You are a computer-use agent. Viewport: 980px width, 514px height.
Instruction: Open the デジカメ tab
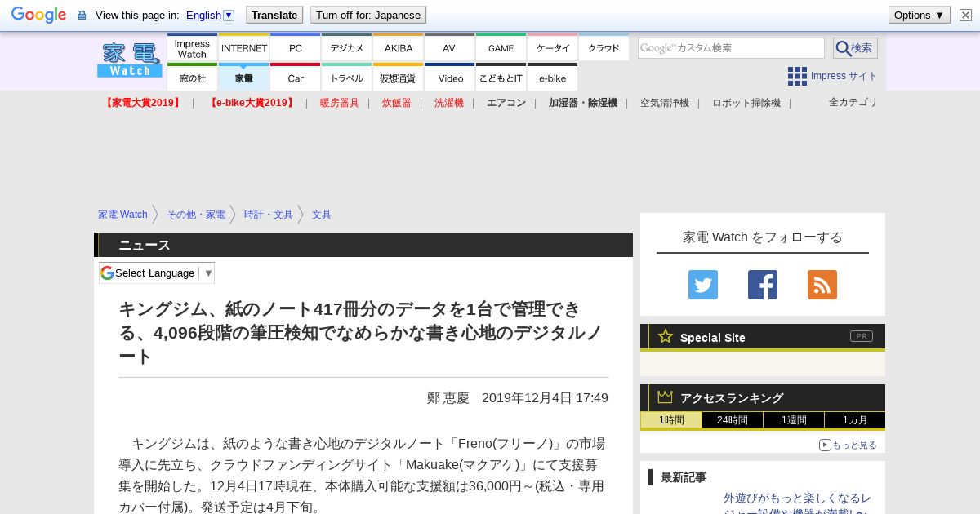click(x=347, y=47)
